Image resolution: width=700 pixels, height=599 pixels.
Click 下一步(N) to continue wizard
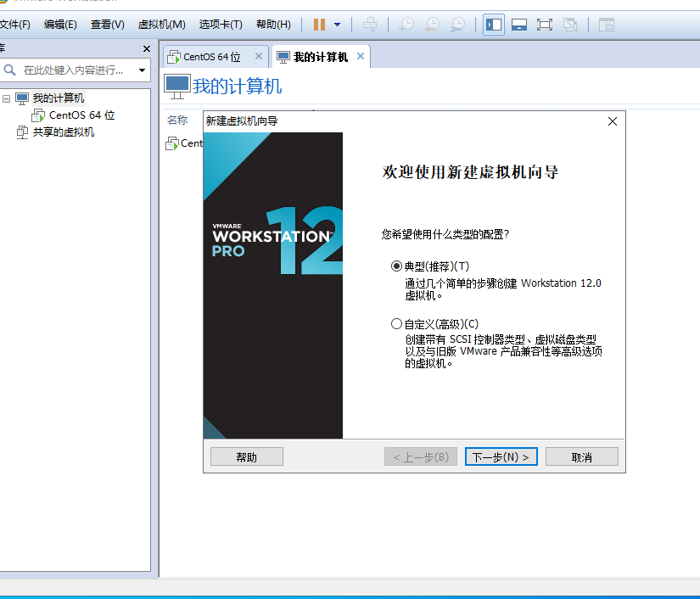coord(501,456)
